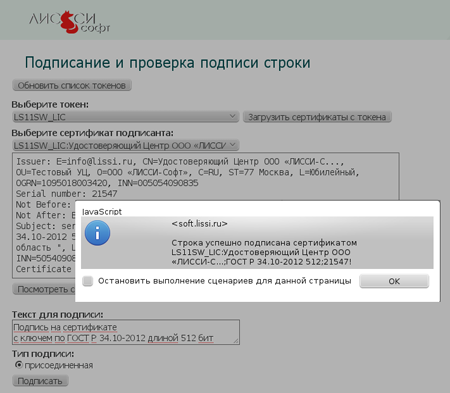Confirm the dialog with OK button
Viewport: 450px width, 393px height.
pyautogui.click(x=394, y=281)
